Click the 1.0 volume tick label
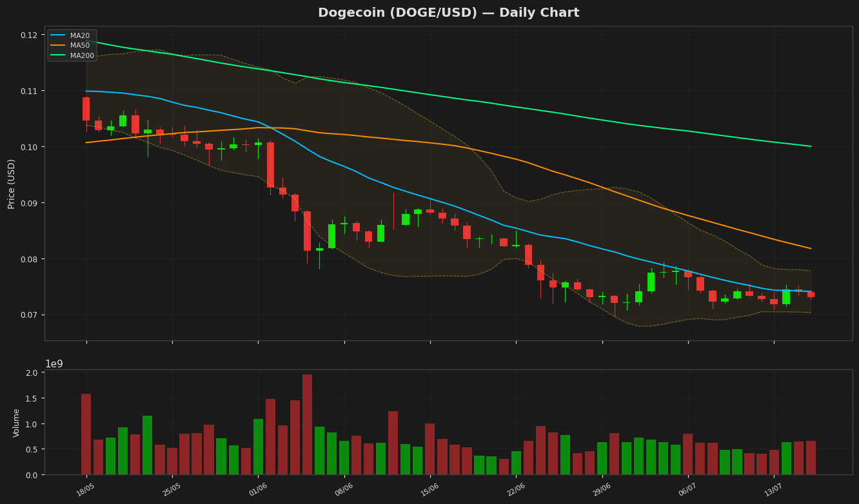Viewport: 859px width, 504px height. click(x=32, y=424)
